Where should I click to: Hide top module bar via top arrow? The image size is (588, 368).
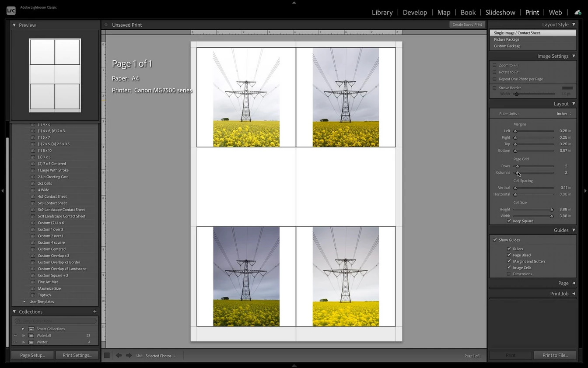coord(294,2)
